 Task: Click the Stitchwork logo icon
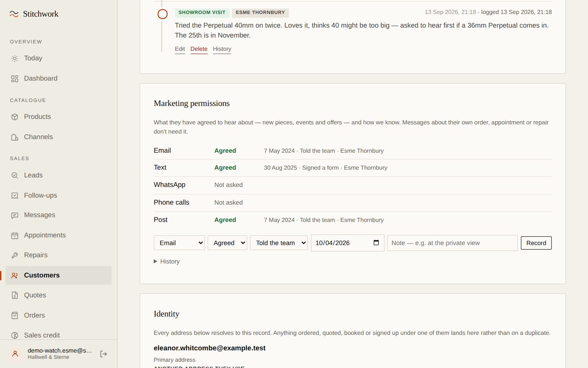[14, 14]
